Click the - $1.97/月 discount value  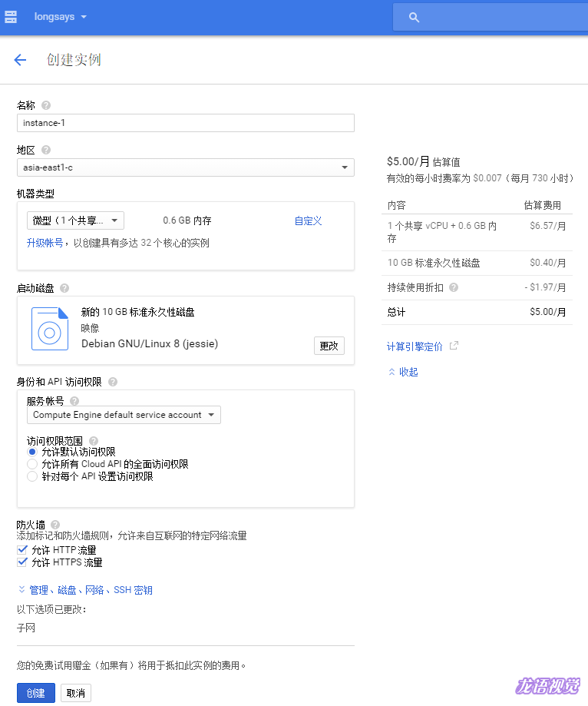(545, 287)
